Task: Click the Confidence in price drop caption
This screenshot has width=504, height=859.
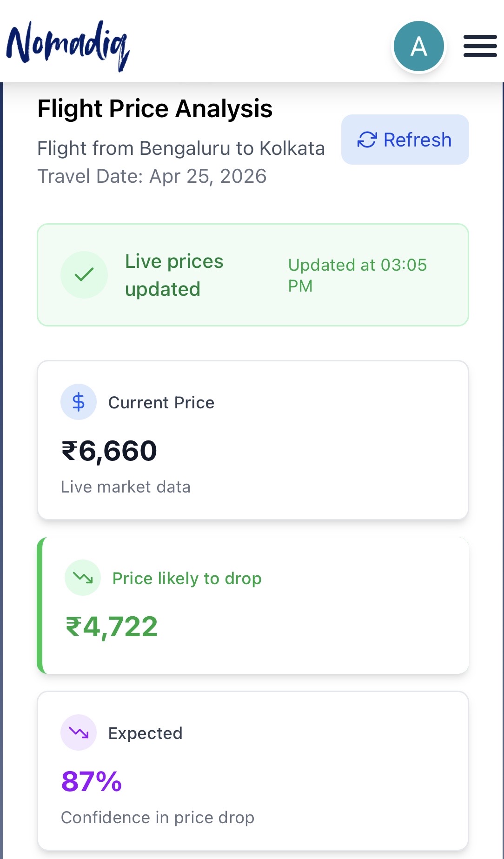Action: pos(158,817)
